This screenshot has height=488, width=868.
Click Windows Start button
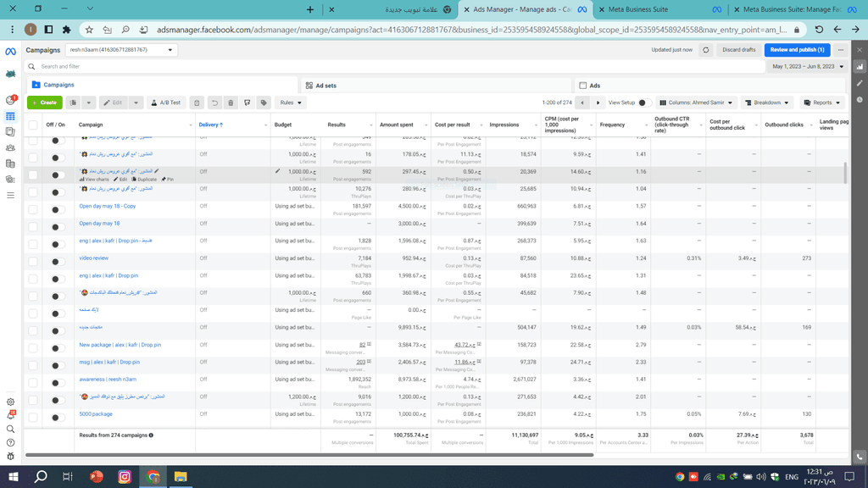pos(14,476)
